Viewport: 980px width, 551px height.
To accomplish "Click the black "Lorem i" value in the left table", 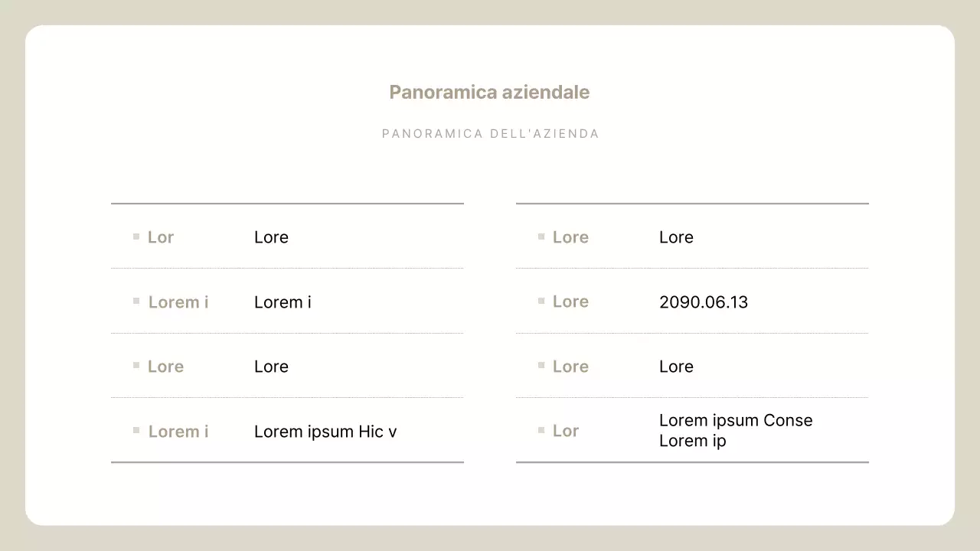I will 283,302.
